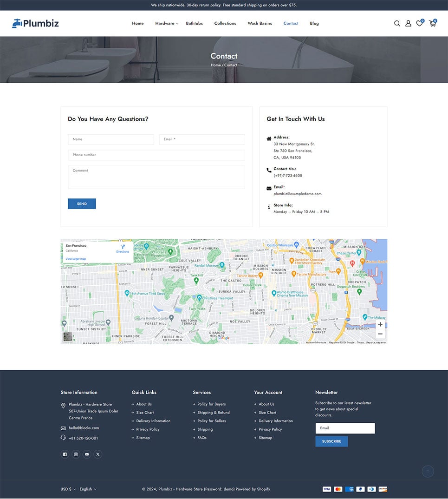Open the Wash Basins menu item
Image resolution: width=448 pixels, height=499 pixels.
coord(260,24)
